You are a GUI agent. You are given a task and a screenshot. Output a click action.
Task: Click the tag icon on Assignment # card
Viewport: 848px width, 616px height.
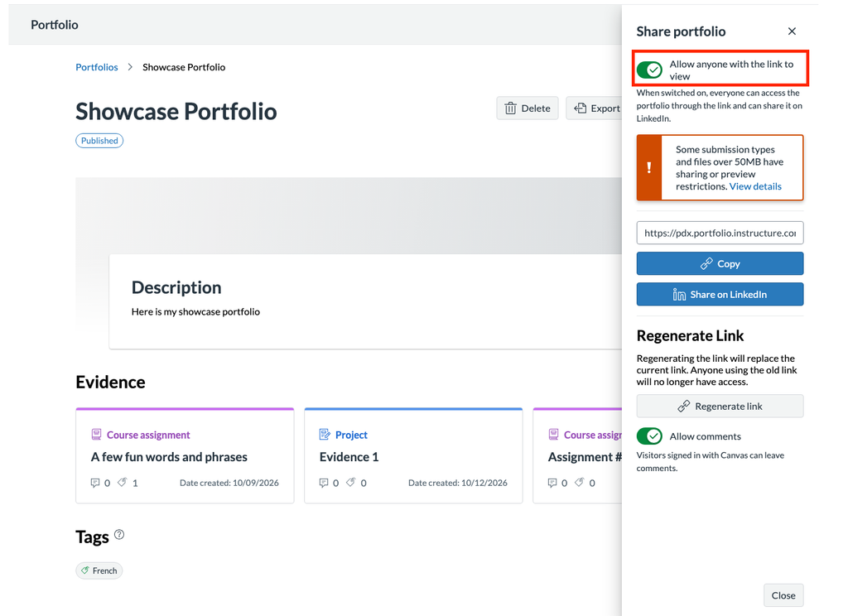[579, 482]
